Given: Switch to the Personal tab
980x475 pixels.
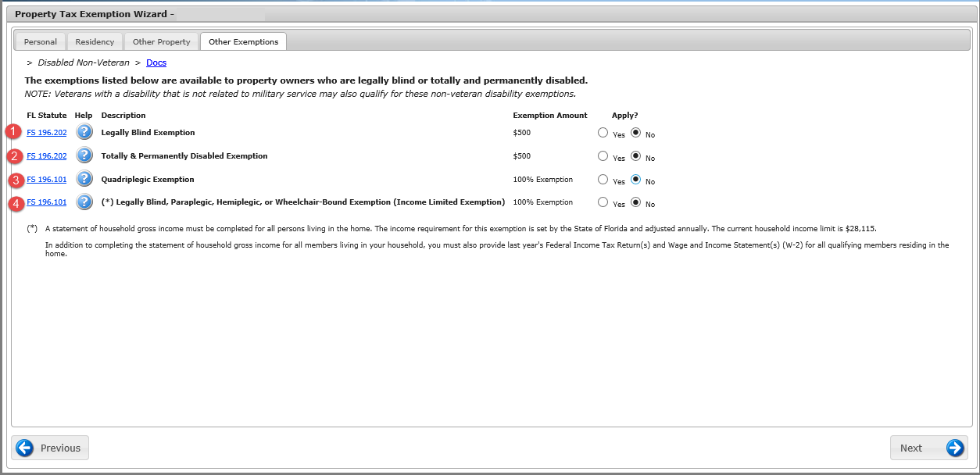Looking at the screenshot, I should pyautogui.click(x=41, y=41).
